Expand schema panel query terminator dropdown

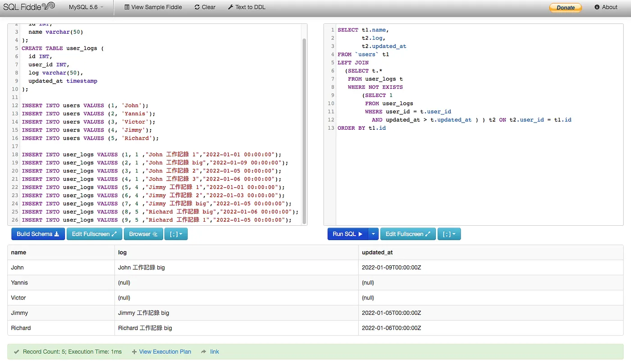click(176, 234)
